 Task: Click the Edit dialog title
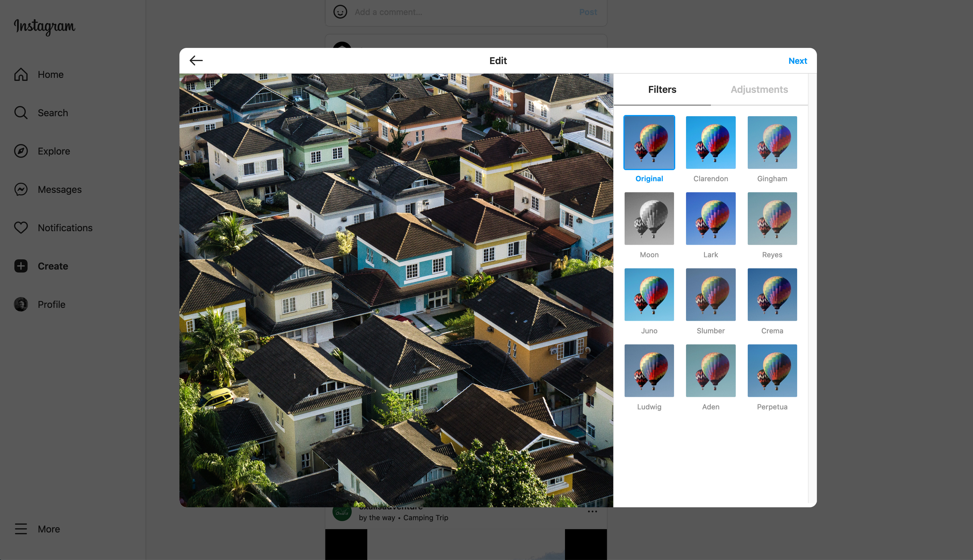tap(498, 61)
